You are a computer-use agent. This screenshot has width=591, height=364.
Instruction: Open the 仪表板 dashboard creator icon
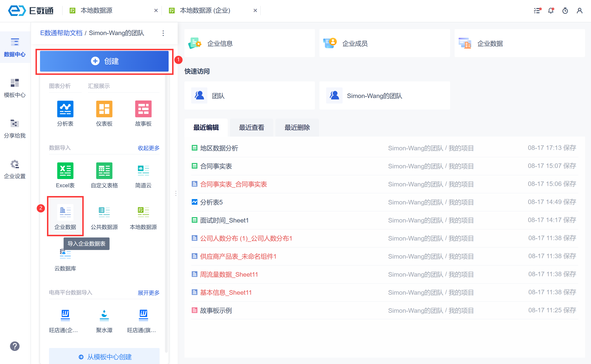104,109
